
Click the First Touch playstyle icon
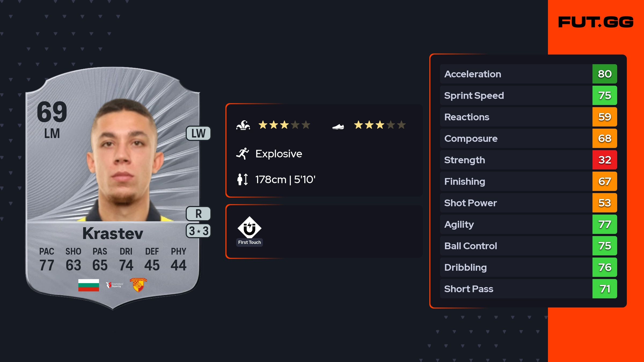pos(249,228)
